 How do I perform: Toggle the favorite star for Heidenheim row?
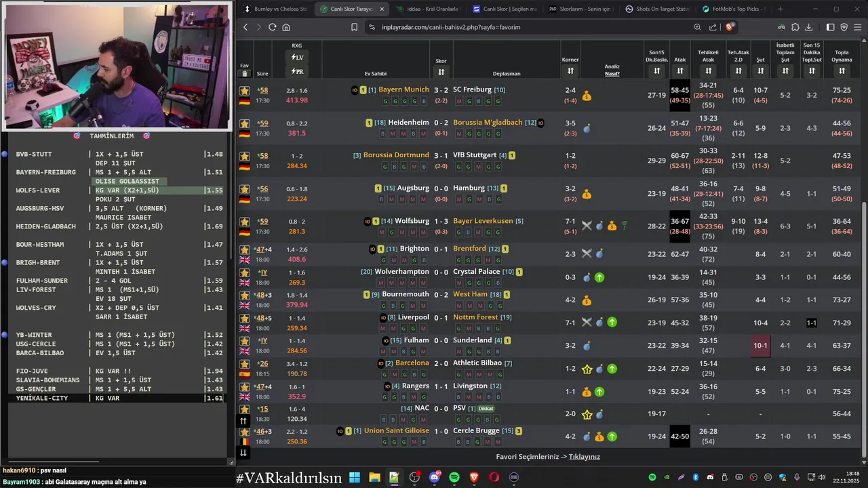245,123
